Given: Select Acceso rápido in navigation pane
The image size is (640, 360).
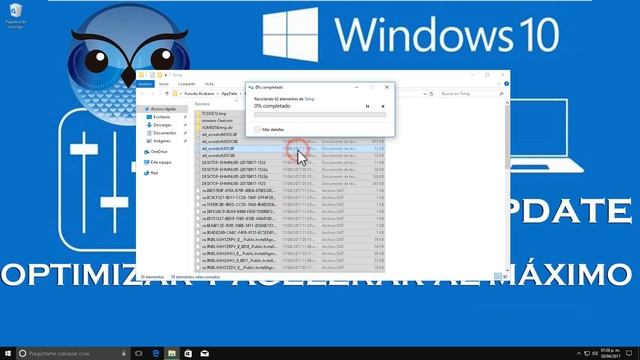Looking at the screenshot, I should pos(163,109).
